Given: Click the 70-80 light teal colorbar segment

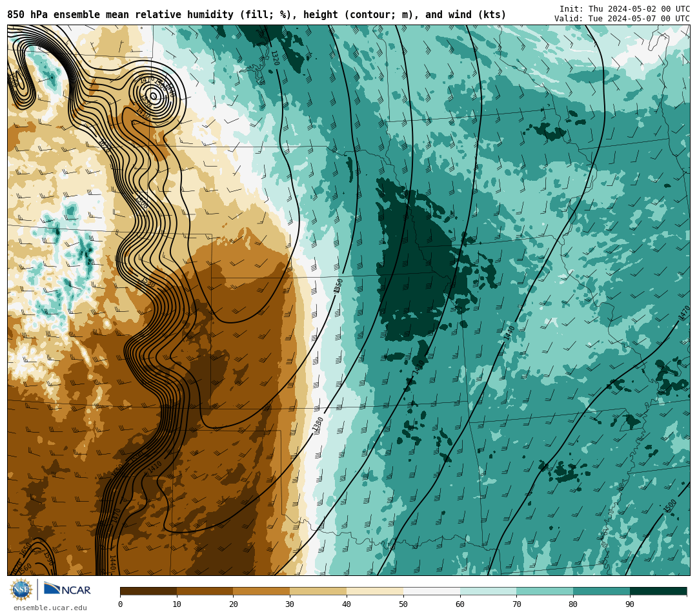Looking at the screenshot, I should pos(545,591).
